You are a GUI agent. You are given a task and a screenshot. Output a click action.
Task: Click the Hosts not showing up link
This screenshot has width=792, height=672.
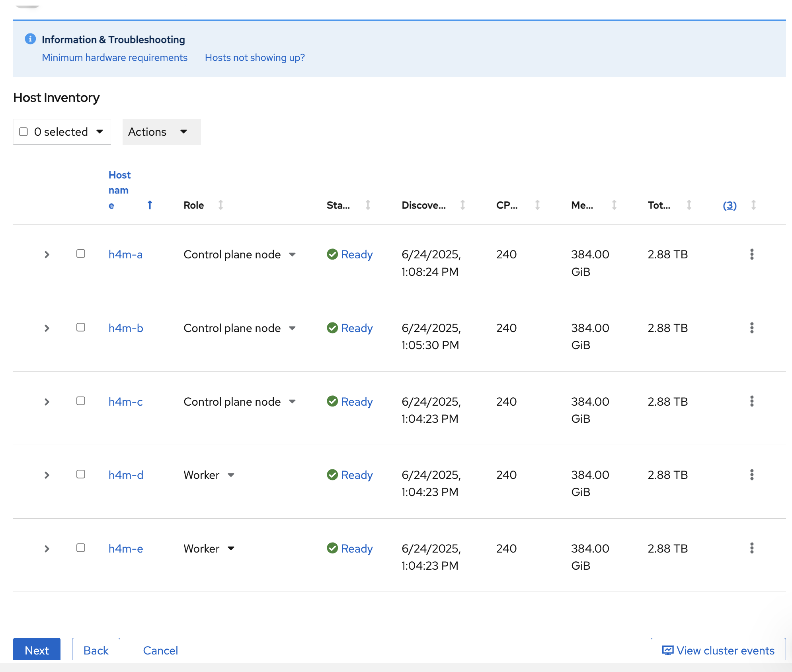pos(254,57)
